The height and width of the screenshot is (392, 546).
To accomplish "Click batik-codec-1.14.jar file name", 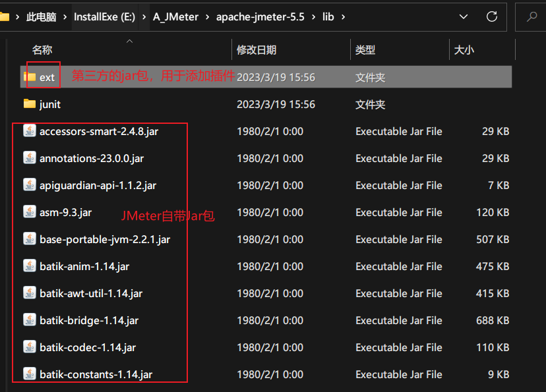I will coord(88,347).
